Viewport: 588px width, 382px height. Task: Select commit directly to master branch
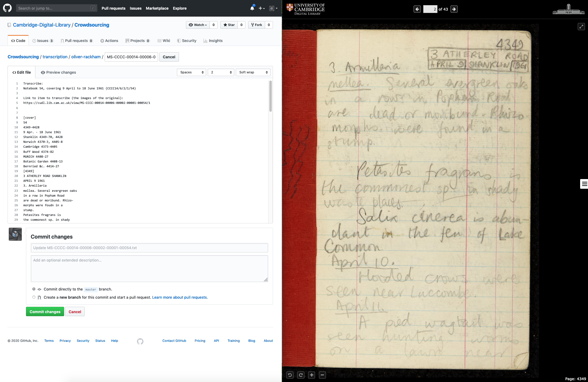[x=34, y=289]
